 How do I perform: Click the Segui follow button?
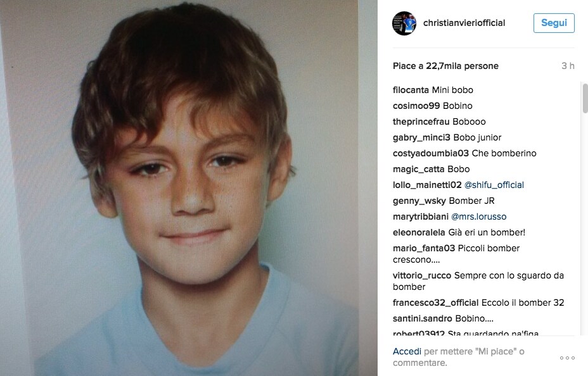tap(554, 23)
